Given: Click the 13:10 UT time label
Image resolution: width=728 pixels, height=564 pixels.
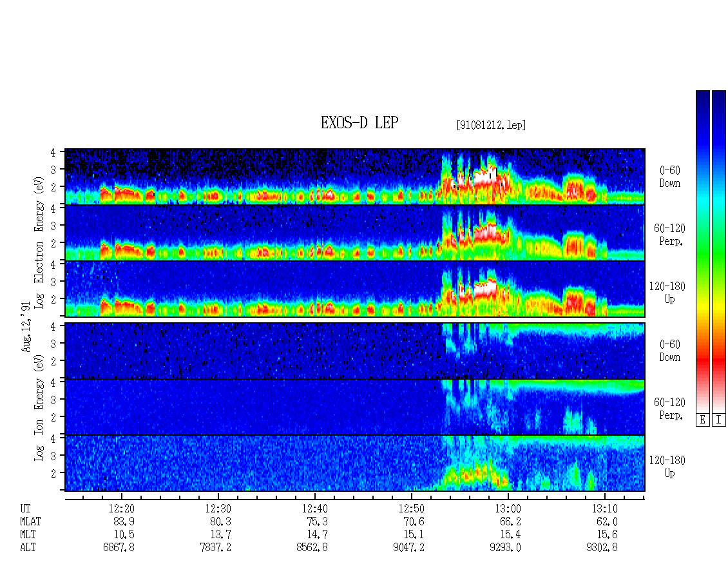Looking at the screenshot, I should 604,509.
